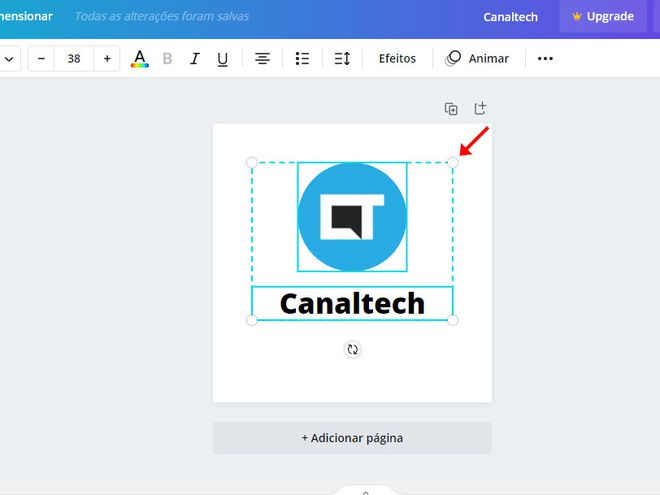
Task: Toggle bulleted list
Action: pyautogui.click(x=302, y=59)
